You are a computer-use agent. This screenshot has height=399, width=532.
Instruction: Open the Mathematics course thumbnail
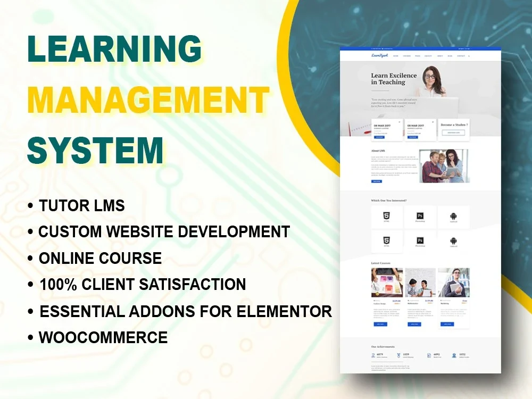pyautogui.click(x=420, y=282)
